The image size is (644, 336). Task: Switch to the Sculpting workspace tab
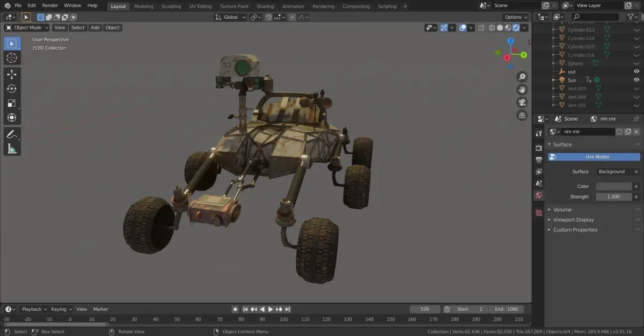(171, 6)
